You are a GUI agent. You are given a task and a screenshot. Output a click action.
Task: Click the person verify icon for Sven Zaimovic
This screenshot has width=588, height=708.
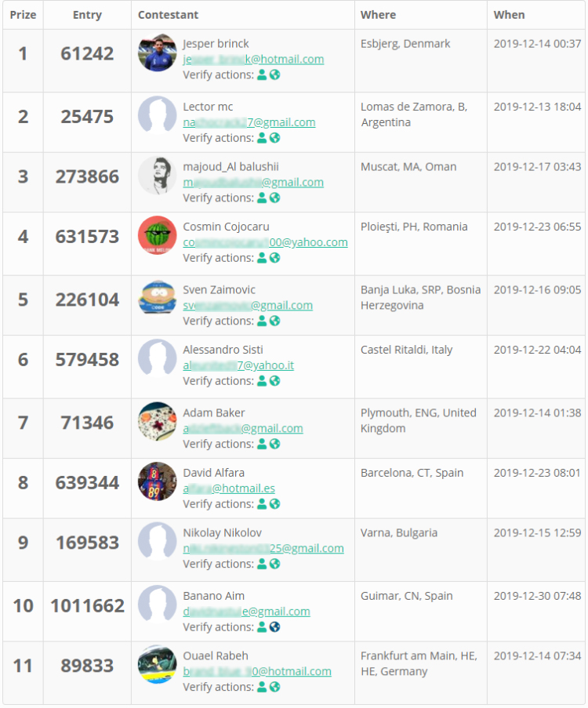[x=262, y=321]
